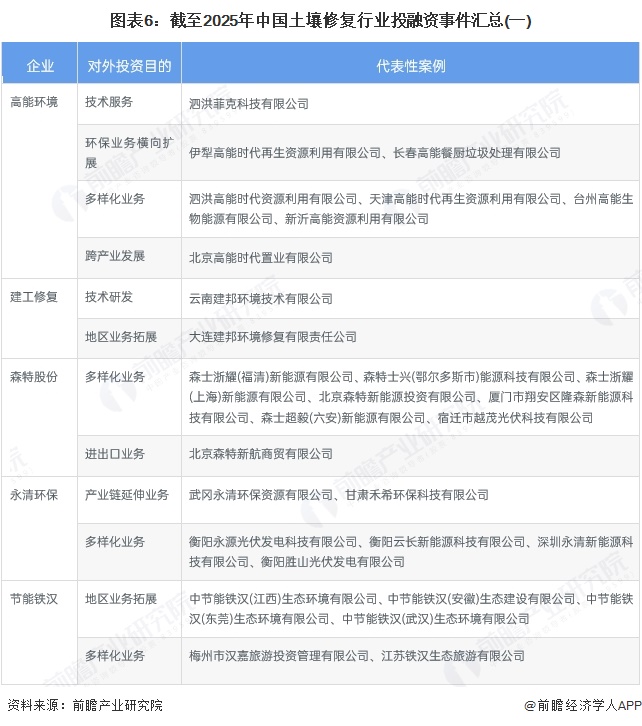Click the 企业 column header
Screen dimensions: 642x726
tap(39, 63)
